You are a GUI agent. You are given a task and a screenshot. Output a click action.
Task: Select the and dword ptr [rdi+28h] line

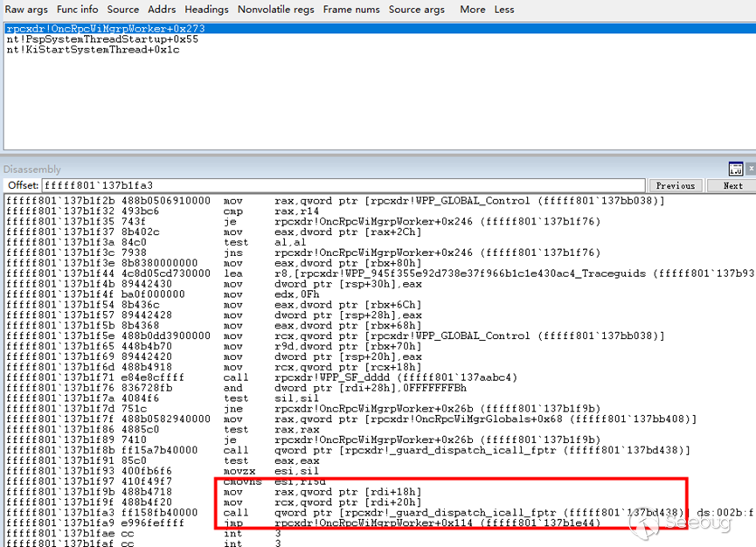(x=237, y=388)
